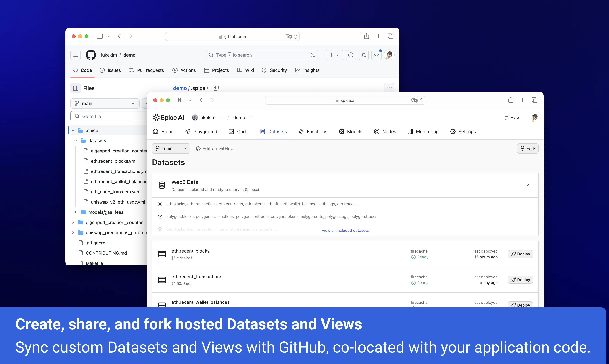Click the GitHub logo icon
The height and width of the screenshot is (364, 609).
91,55
